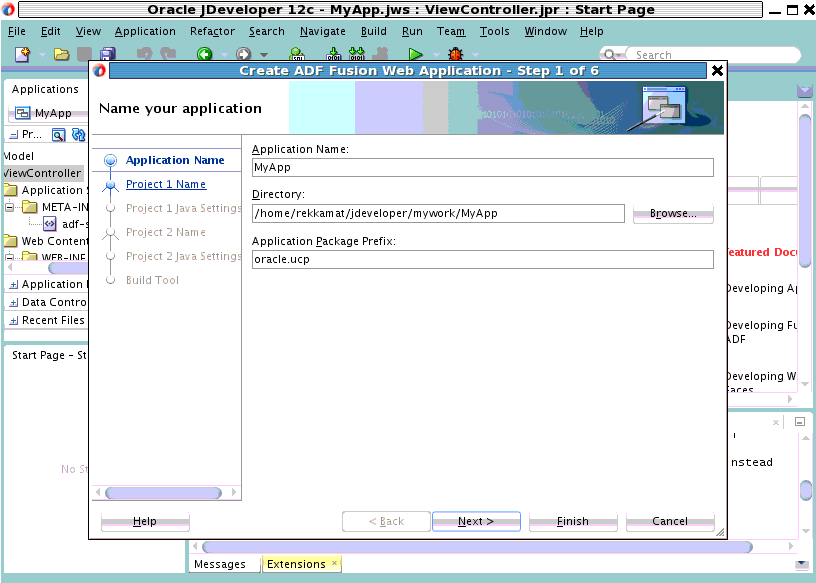
Task: Open the MyApp application dropdown
Action: click(x=47, y=113)
